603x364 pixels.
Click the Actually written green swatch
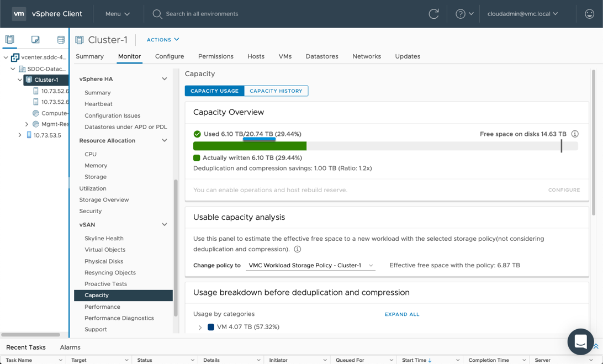click(197, 158)
